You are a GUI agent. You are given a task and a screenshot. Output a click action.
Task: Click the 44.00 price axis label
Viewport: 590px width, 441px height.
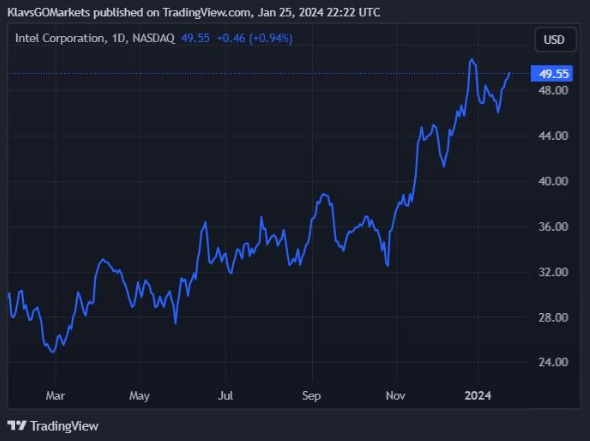pyautogui.click(x=553, y=136)
